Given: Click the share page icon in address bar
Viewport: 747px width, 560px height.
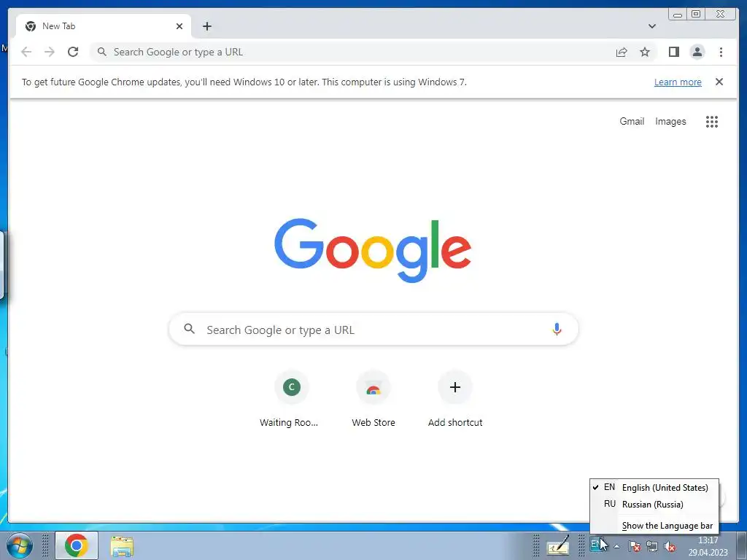Looking at the screenshot, I should (622, 52).
